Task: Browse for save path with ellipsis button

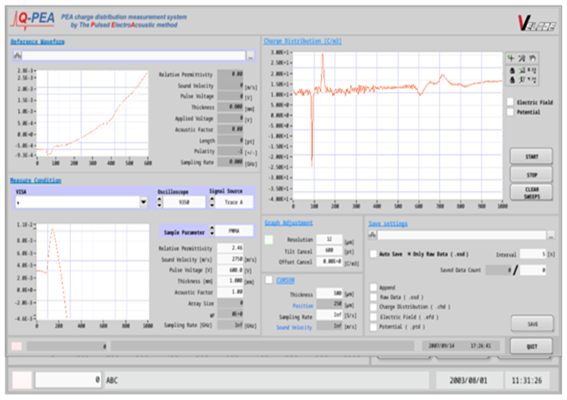Action: coord(551,235)
